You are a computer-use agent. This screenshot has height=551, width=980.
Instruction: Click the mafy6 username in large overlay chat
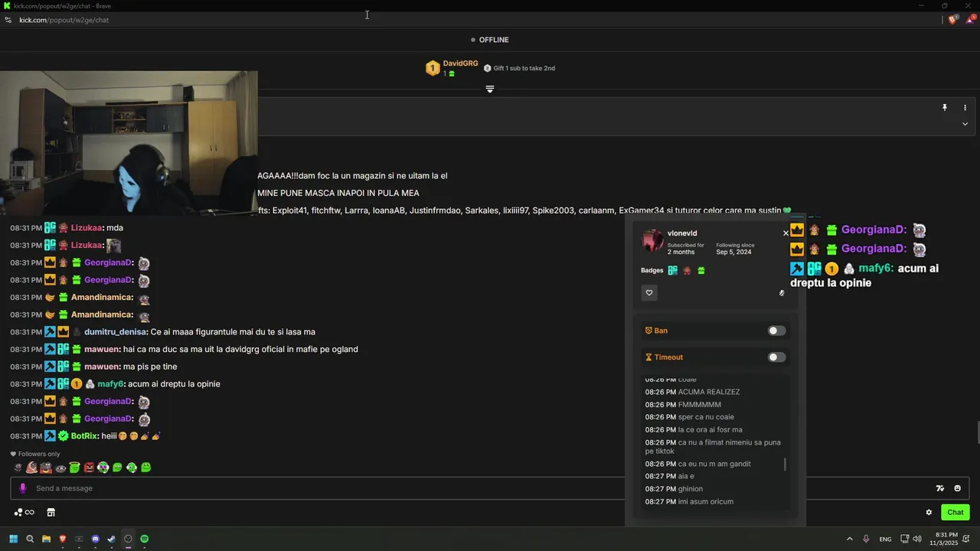(x=876, y=269)
